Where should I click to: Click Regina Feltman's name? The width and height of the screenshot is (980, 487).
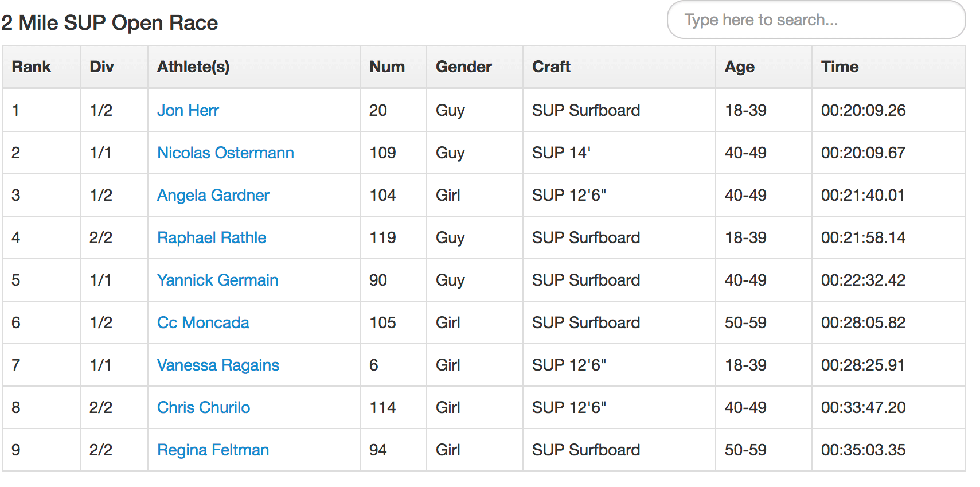coord(213,450)
